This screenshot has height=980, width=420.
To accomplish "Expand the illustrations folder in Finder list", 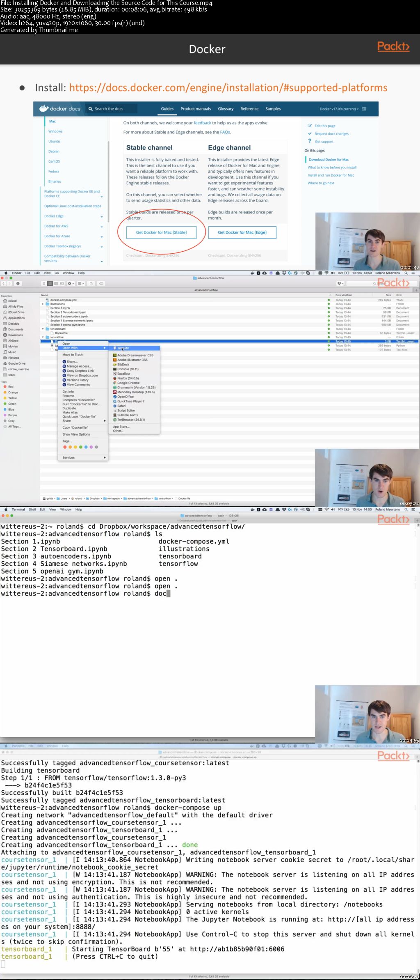I will pyautogui.click(x=43, y=304).
